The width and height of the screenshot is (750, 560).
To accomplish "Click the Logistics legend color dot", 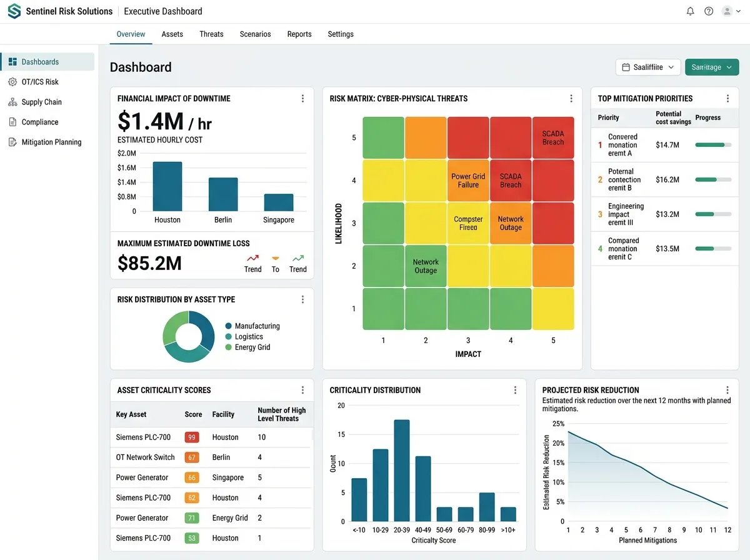I will [x=228, y=337].
